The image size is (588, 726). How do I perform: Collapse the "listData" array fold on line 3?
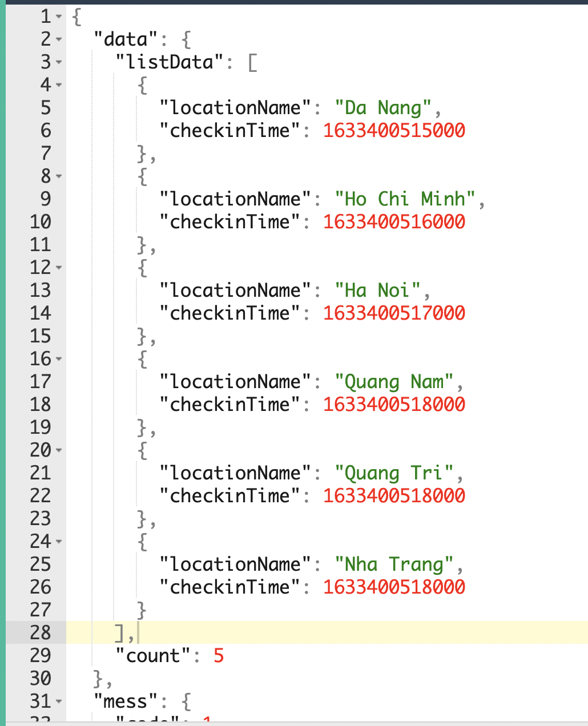pyautogui.click(x=59, y=62)
